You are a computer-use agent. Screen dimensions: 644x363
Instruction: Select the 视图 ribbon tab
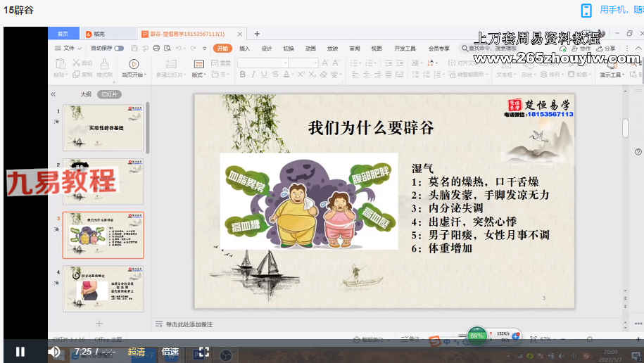click(377, 48)
